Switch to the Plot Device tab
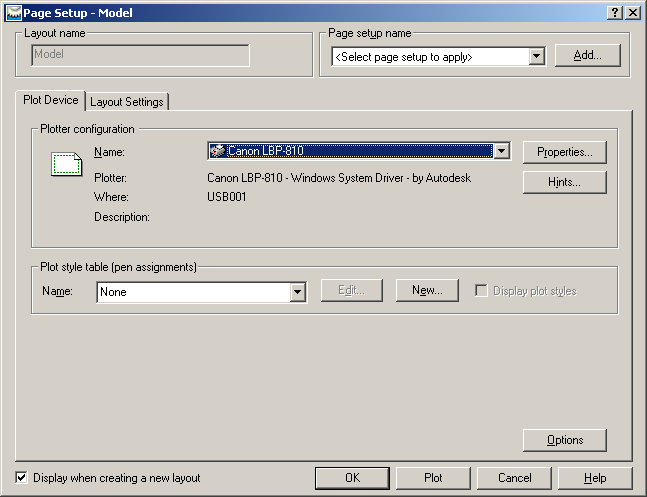The width and height of the screenshot is (647, 497). [x=50, y=100]
